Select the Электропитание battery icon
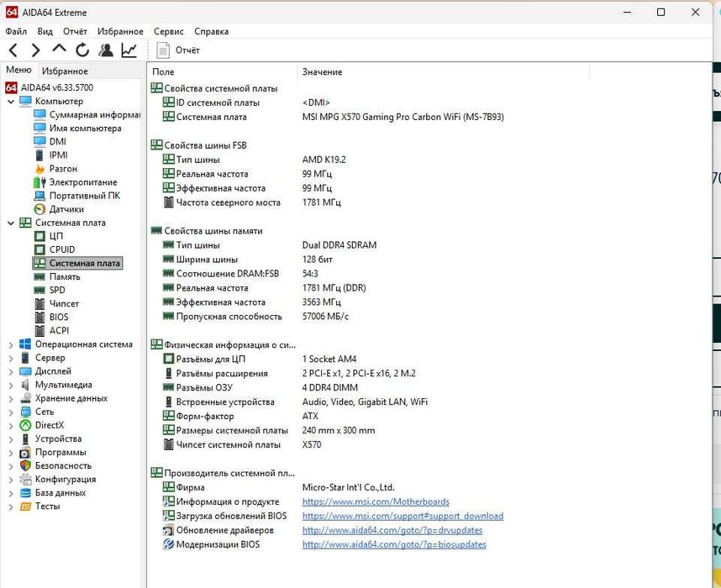The image size is (721, 588). click(x=39, y=182)
